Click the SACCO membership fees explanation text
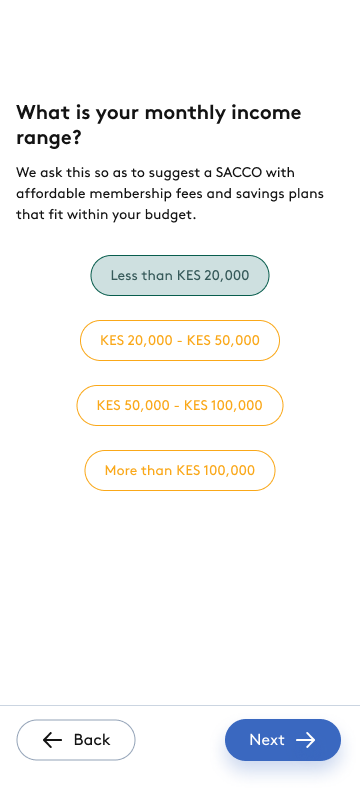 [170, 194]
